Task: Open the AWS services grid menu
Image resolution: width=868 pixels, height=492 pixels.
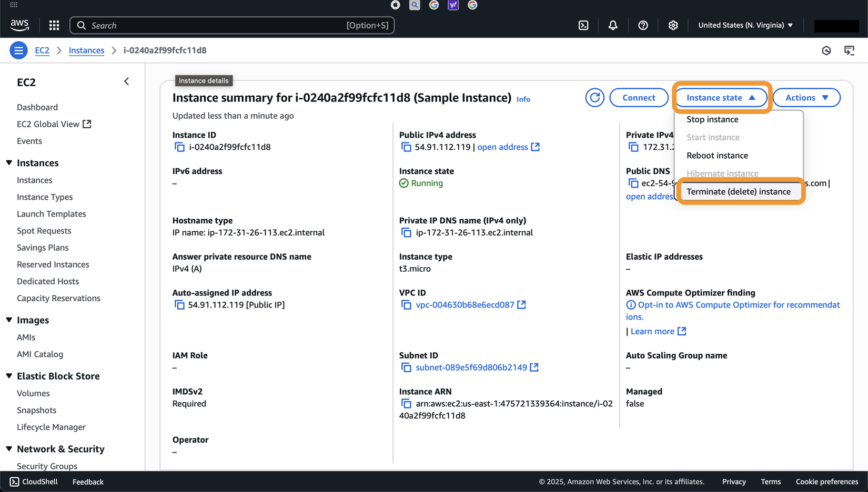Action: point(54,25)
